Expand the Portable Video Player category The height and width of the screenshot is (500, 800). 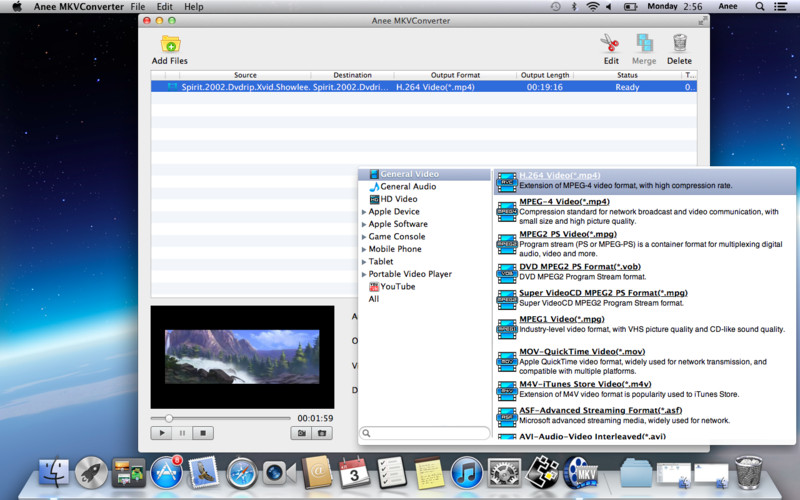click(364, 274)
